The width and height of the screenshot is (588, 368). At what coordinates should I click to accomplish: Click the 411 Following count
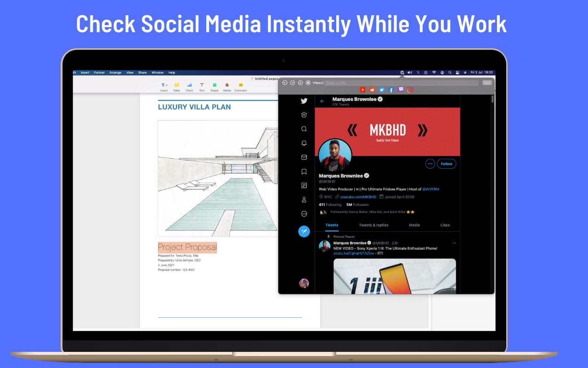[x=330, y=205]
